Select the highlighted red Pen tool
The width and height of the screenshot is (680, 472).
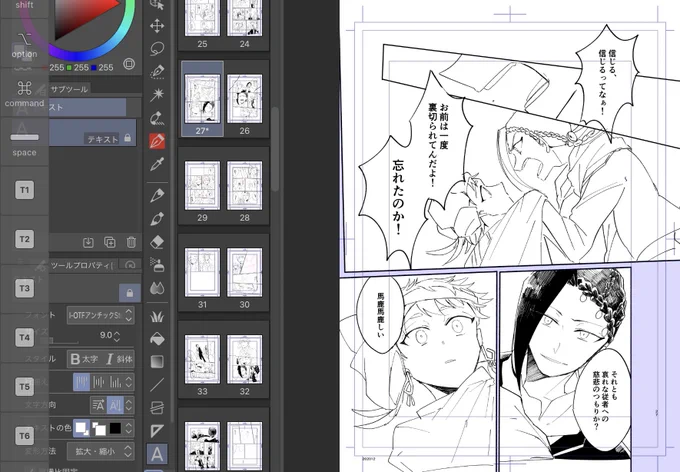[157, 141]
